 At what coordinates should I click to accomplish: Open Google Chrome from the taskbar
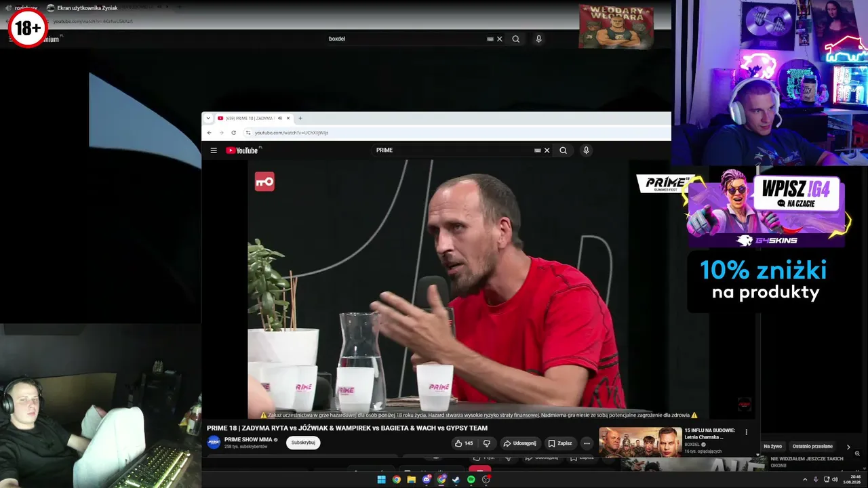tap(396, 480)
